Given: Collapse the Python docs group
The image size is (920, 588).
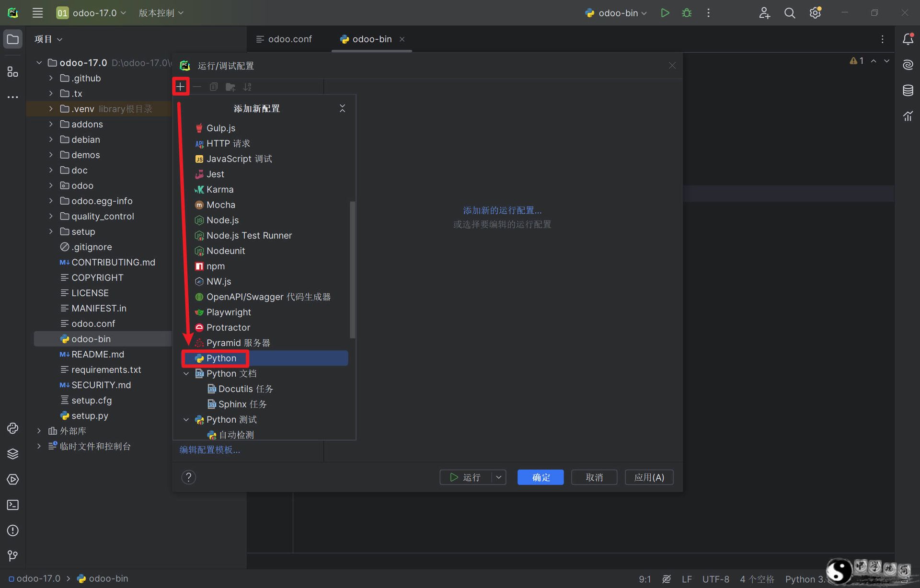Looking at the screenshot, I should point(186,373).
